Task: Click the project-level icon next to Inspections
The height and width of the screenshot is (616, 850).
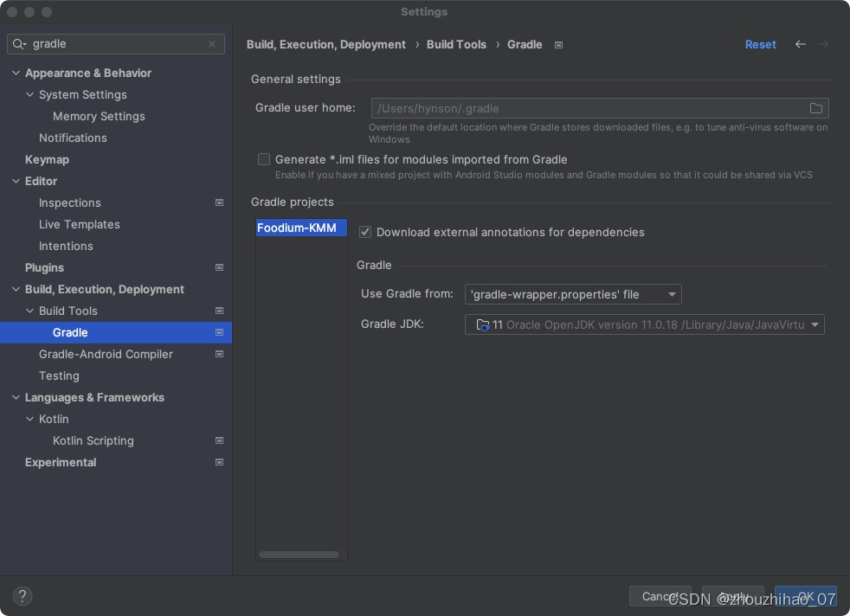Action: click(x=219, y=202)
